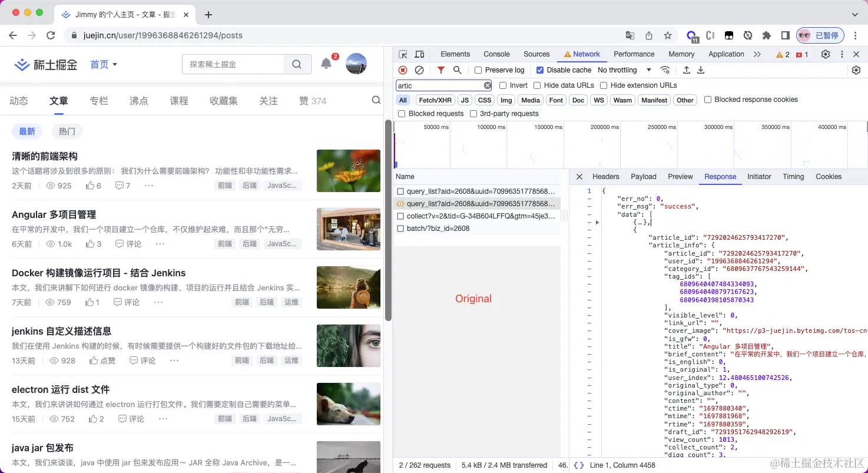Check Blocked requests checkbox
Screen dimensions: 868x473
[402, 114]
